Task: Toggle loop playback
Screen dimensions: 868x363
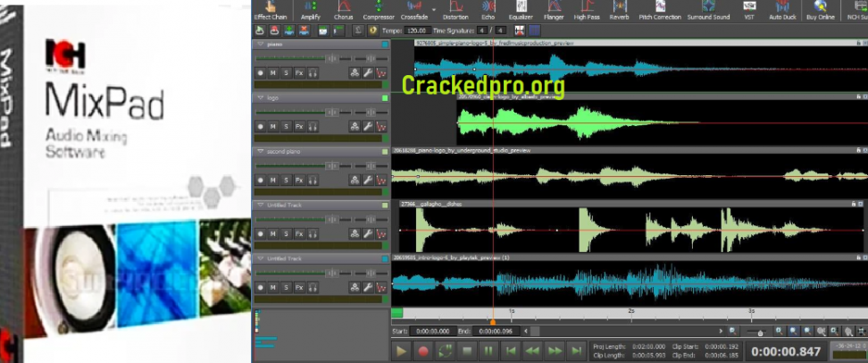Action: (x=445, y=350)
